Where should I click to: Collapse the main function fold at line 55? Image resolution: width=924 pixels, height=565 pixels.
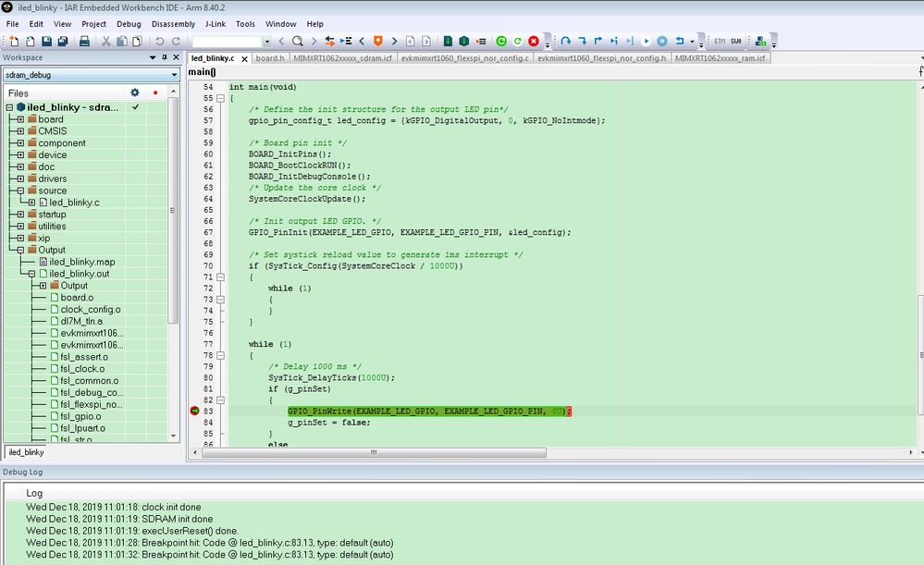click(x=220, y=98)
